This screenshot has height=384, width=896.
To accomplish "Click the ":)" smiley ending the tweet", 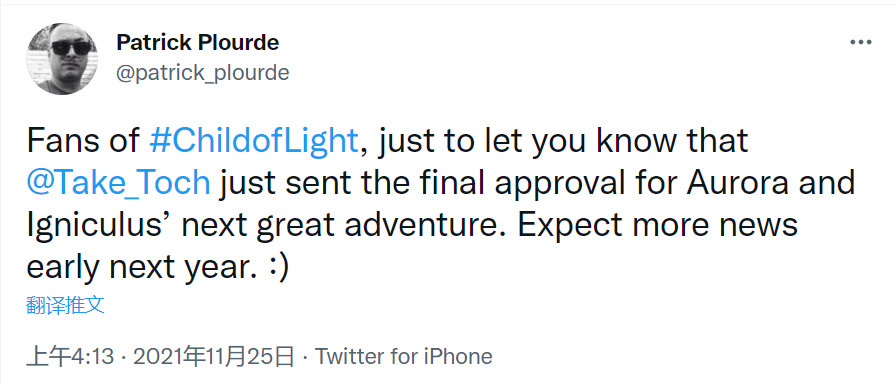I will tap(278, 267).
